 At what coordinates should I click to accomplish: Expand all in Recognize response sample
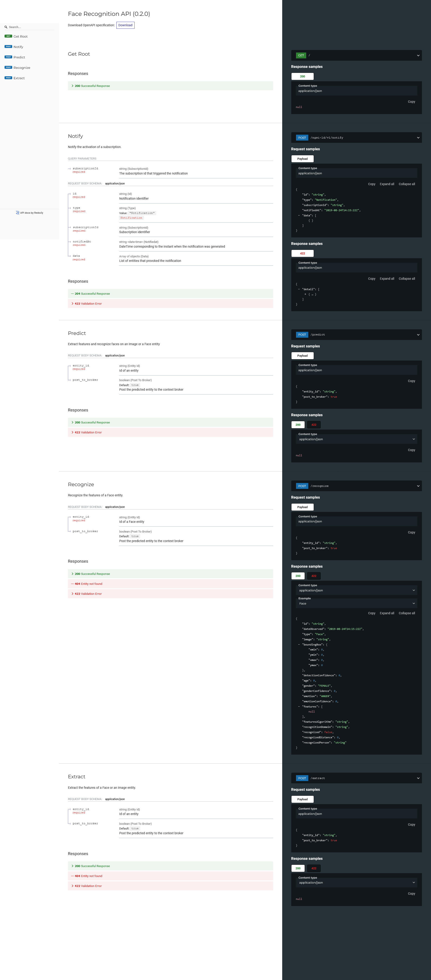pyautogui.click(x=387, y=613)
